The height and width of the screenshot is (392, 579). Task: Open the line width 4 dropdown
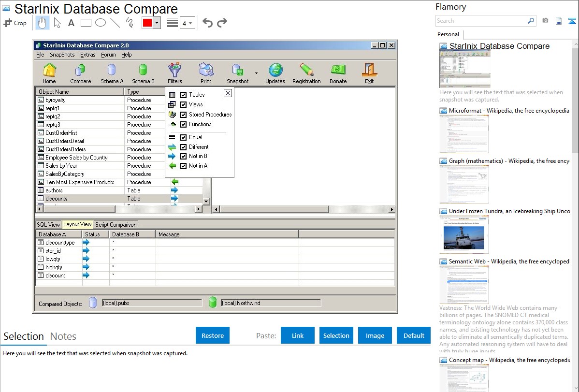click(187, 23)
